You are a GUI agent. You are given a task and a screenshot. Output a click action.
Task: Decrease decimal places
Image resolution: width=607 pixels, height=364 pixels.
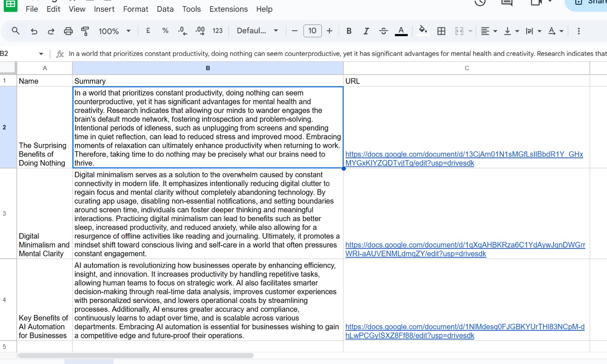(182, 31)
